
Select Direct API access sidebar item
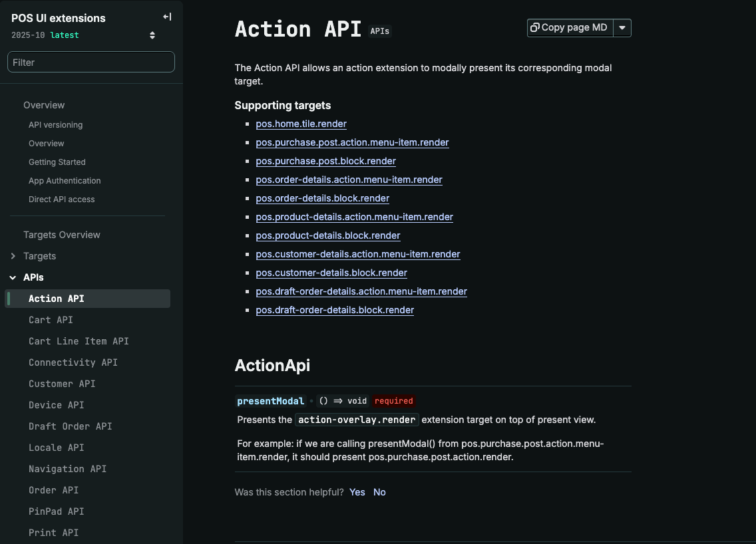[61, 200]
